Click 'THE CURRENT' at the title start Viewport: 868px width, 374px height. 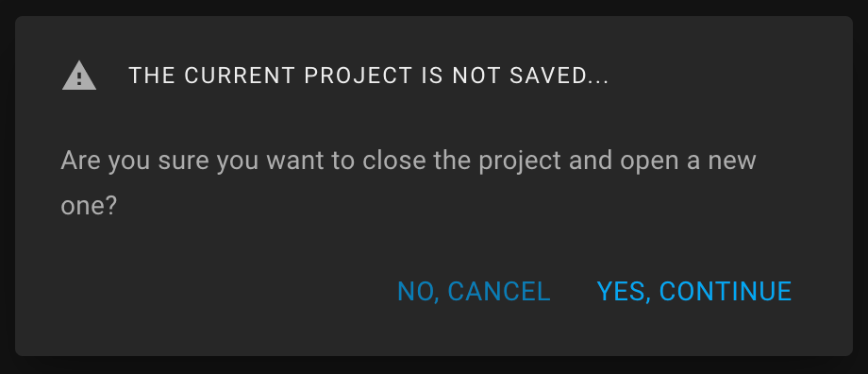[211, 76]
